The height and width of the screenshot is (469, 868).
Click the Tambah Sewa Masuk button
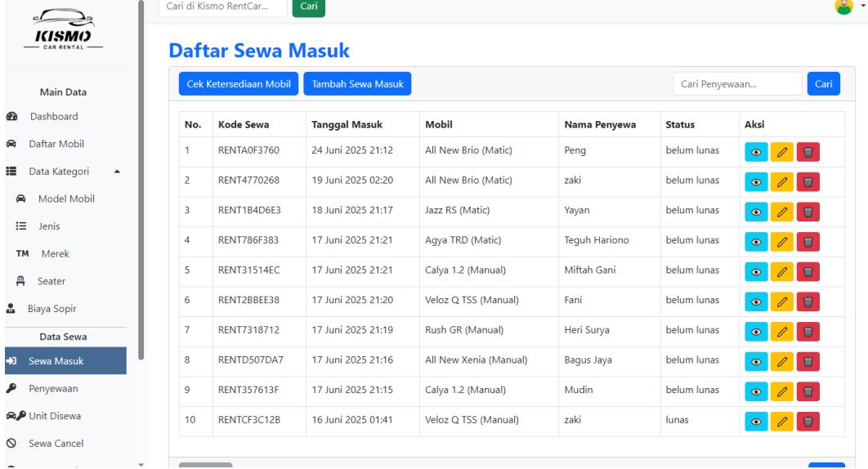coord(357,84)
